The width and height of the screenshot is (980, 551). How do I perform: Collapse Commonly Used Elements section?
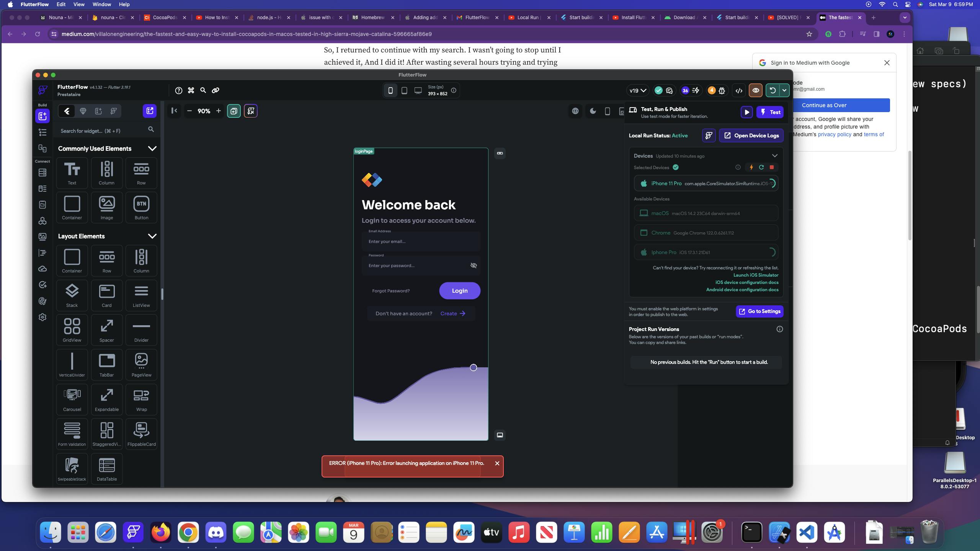152,148
